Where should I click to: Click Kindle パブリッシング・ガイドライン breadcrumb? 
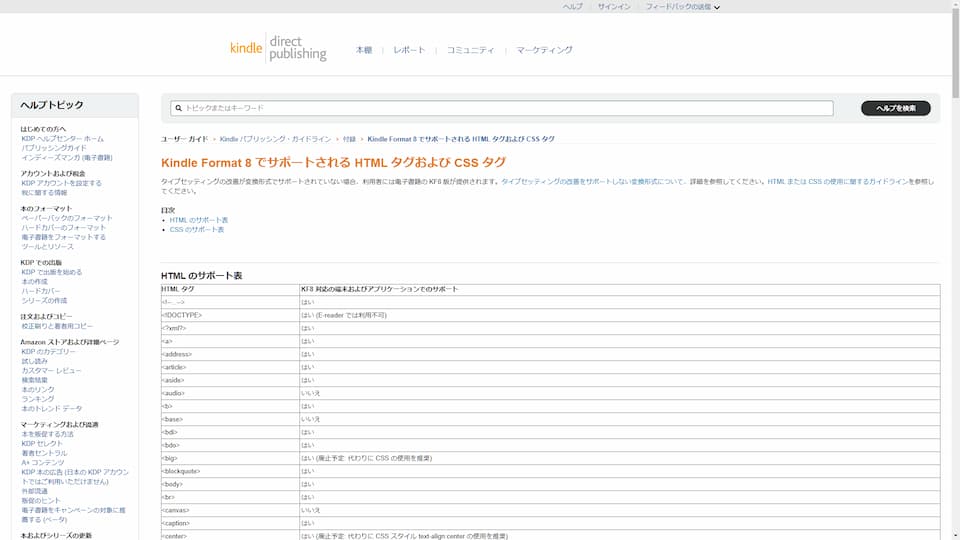click(275, 140)
